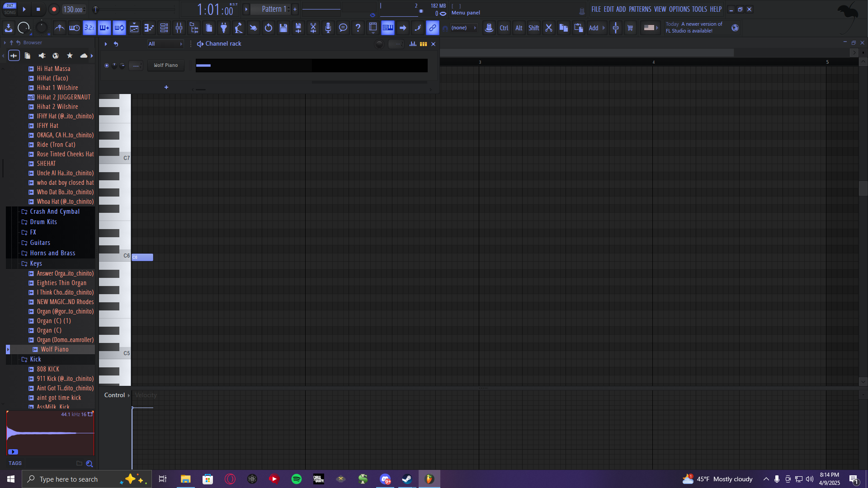Click the Record button in transport
Viewport: 868px width, 488px height.
click(x=54, y=9)
